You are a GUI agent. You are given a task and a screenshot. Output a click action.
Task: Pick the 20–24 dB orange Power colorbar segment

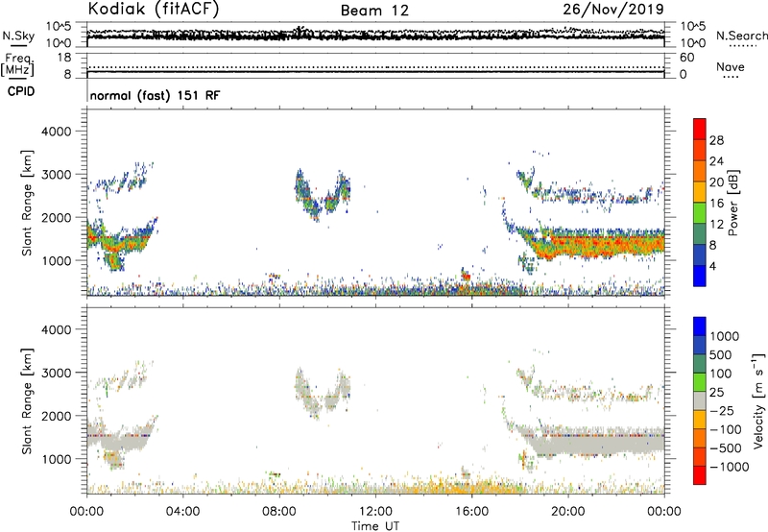700,172
